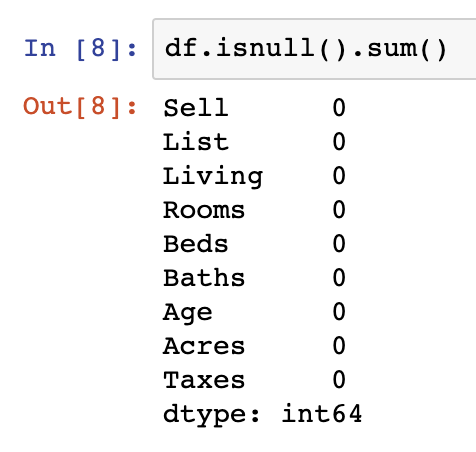
Task: Click the zero value beside Sell
Action: [x=339, y=108]
